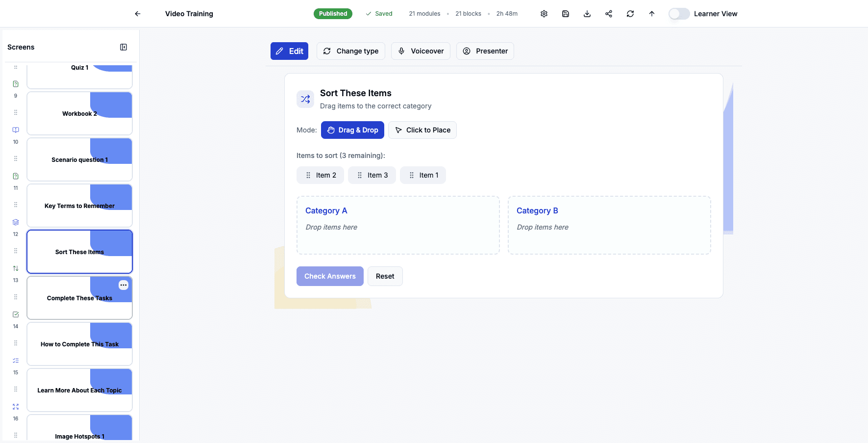Toggle Learner View on
This screenshot has width=868, height=443.
click(679, 13)
